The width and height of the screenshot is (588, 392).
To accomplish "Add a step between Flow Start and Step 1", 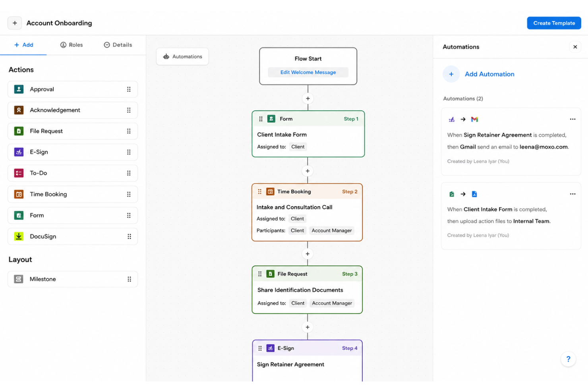I will point(308,98).
